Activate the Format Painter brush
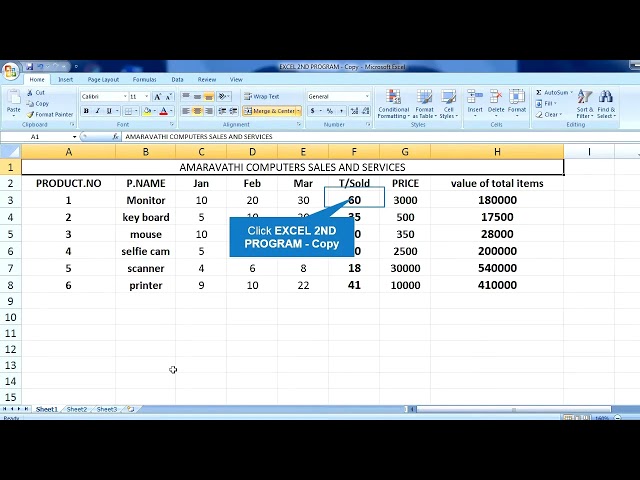 (50, 115)
